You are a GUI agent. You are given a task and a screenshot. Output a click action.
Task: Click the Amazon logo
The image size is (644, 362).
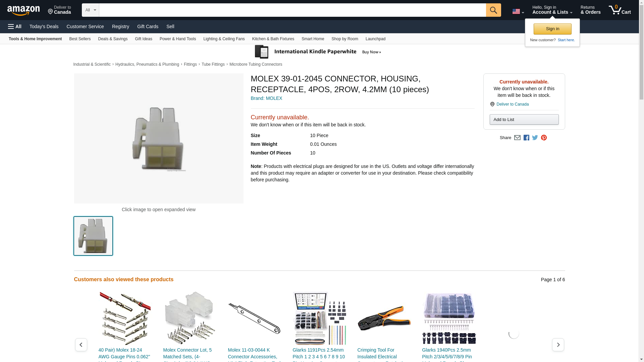point(23,10)
